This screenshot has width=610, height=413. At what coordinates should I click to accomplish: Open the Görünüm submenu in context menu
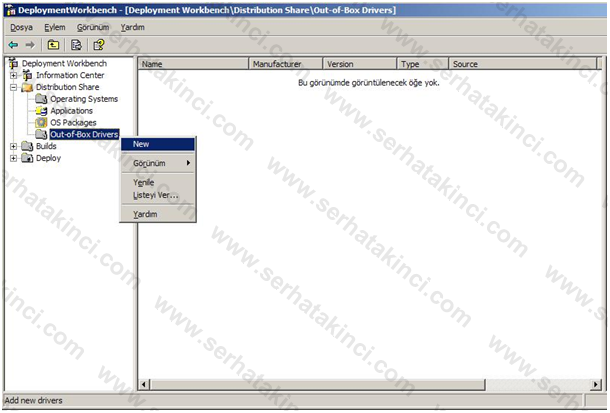point(150,163)
